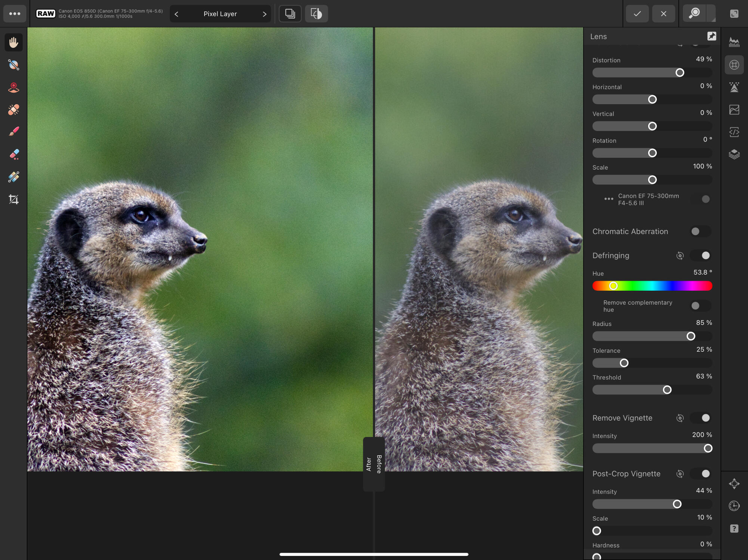Go to previous output option arrow

tap(176, 14)
